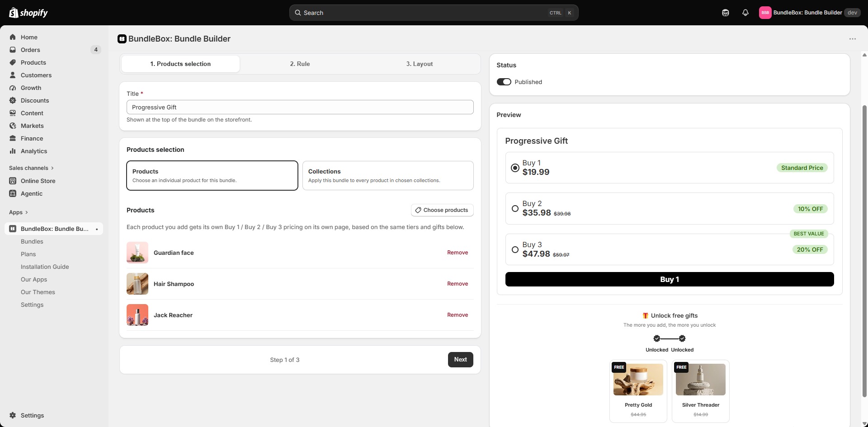This screenshot has width=868, height=427.
Task: Expand the Apps section chevron
Action: point(27,212)
